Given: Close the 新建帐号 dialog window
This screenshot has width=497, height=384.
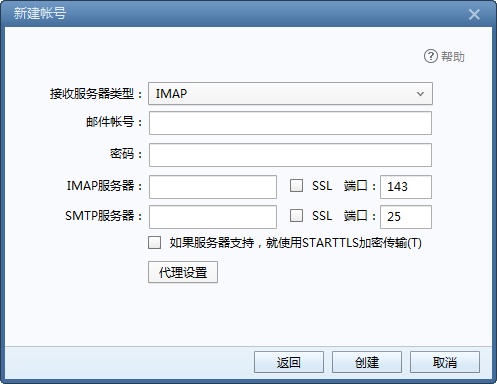Looking at the screenshot, I should pos(474,14).
